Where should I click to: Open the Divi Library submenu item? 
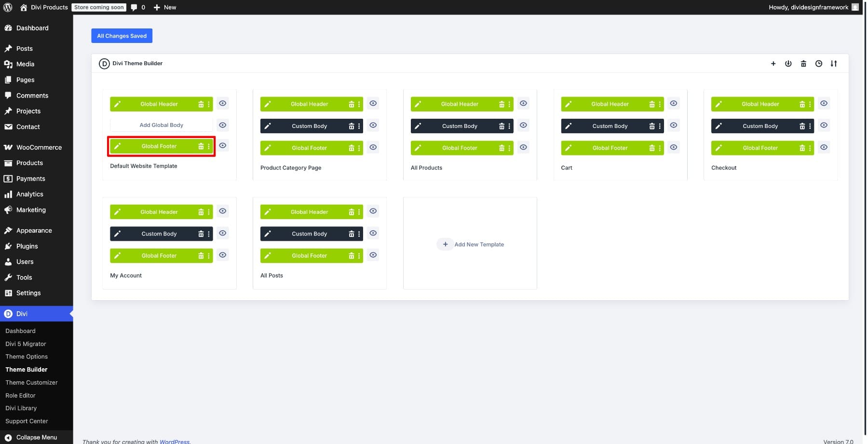pos(21,408)
